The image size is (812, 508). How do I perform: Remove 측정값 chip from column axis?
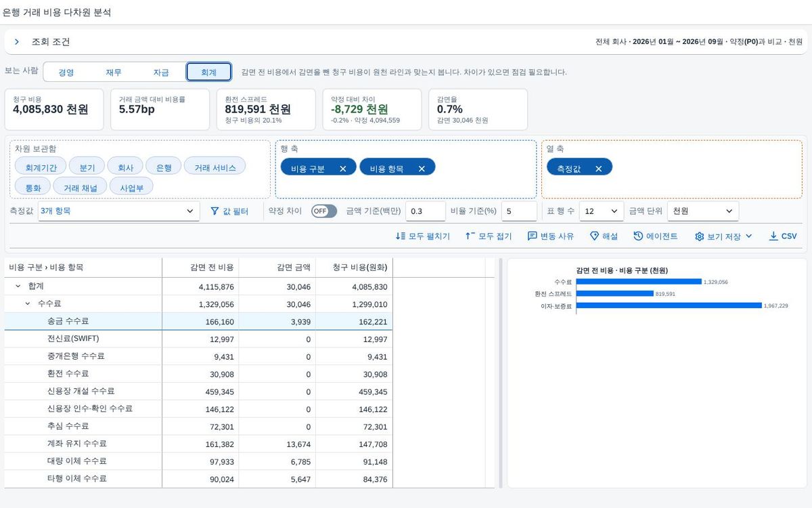[598, 169]
